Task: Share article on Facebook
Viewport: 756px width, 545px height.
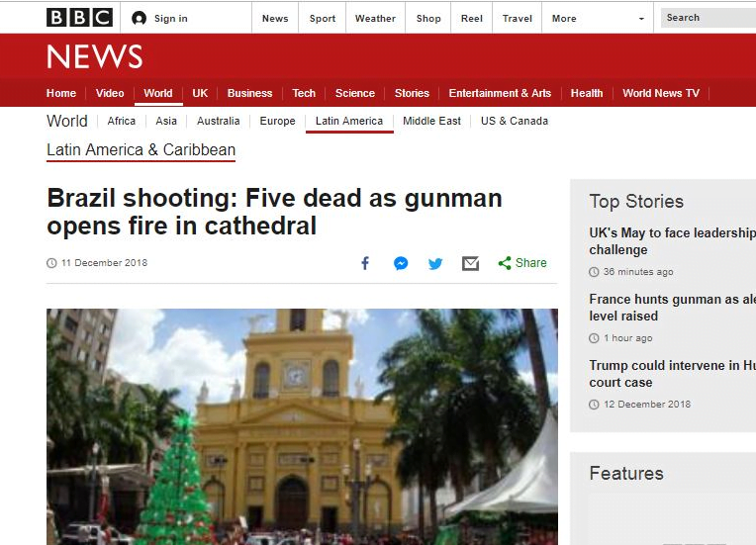Action: tap(365, 263)
